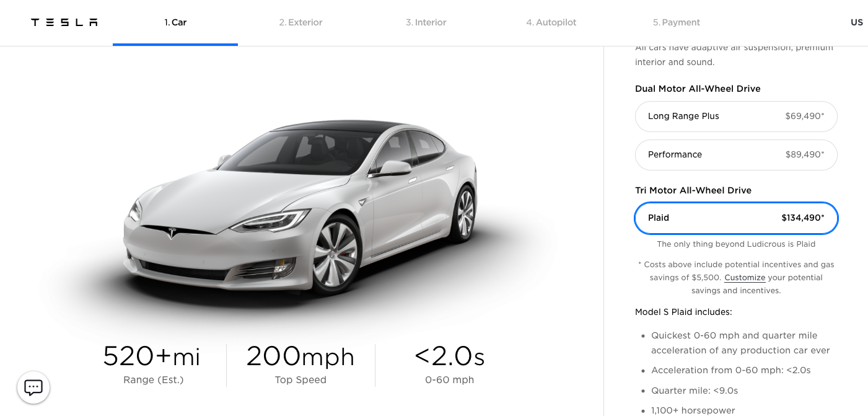Go to the 1. Car tab
This screenshot has height=416, width=868.
click(x=175, y=22)
